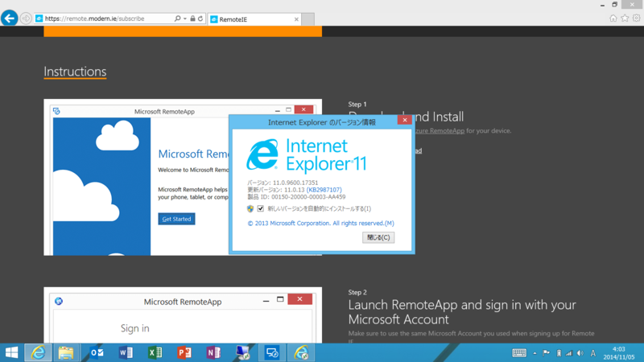The height and width of the screenshot is (362, 644).
Task: Click the Step 1 label text
Action: 357,105
